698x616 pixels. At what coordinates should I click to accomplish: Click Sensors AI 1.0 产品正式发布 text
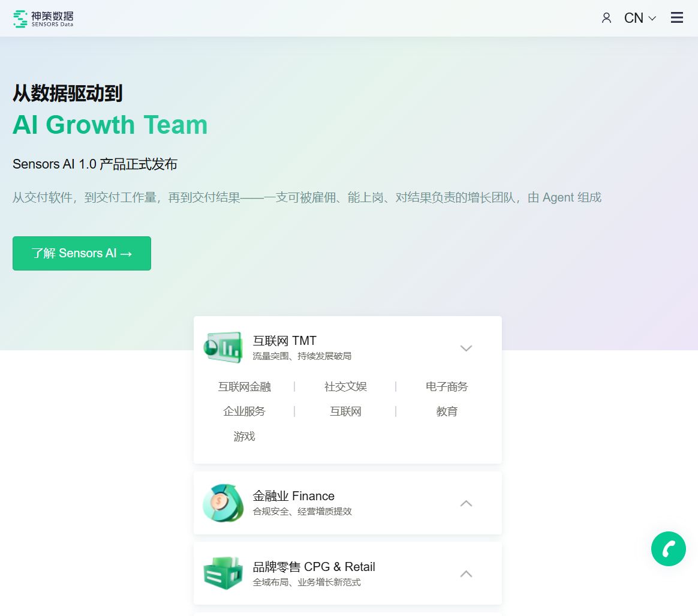[x=95, y=164]
